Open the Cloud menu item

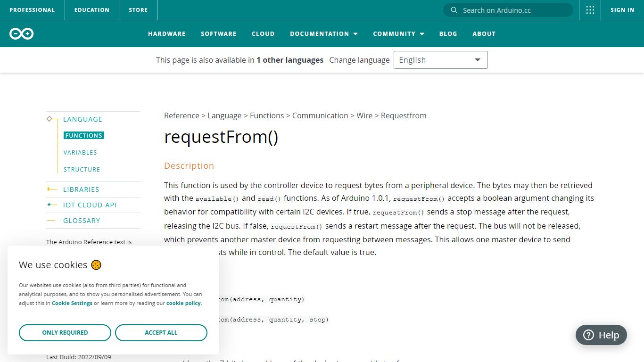(x=263, y=33)
